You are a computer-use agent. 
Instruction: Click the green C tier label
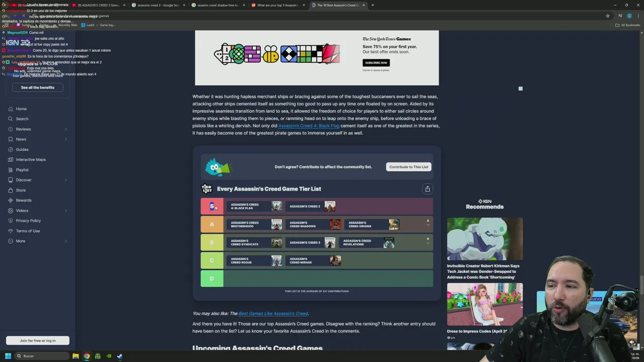click(212, 260)
